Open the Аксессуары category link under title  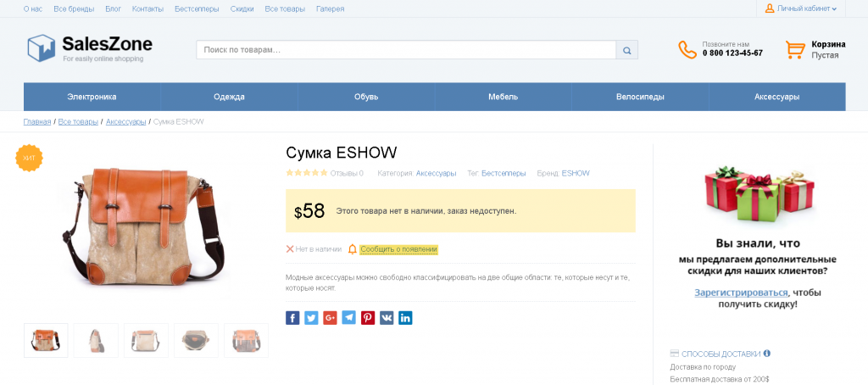click(x=437, y=173)
